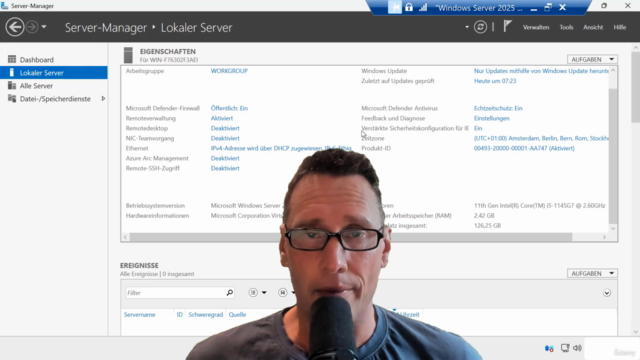Open the Hilfe menu
The image size is (640, 360).
(x=620, y=27)
